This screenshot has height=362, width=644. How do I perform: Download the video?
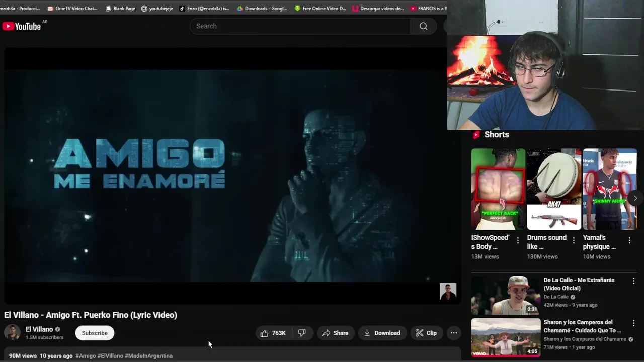pos(382,333)
